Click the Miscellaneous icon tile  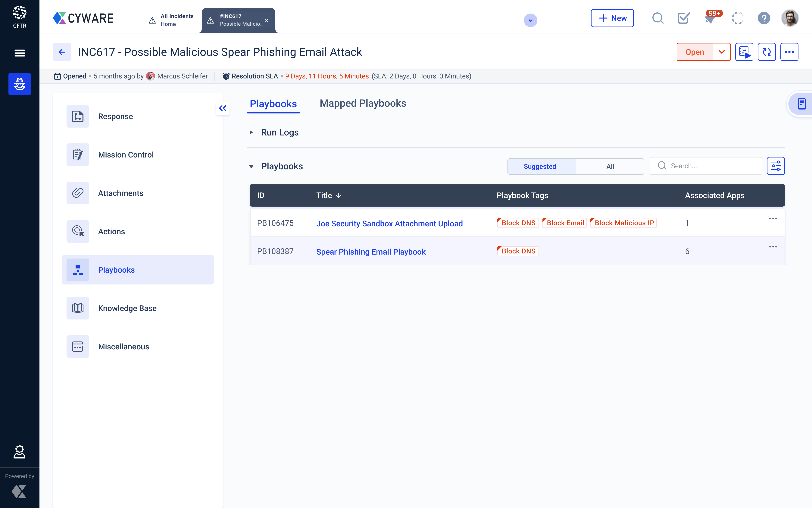click(x=77, y=346)
